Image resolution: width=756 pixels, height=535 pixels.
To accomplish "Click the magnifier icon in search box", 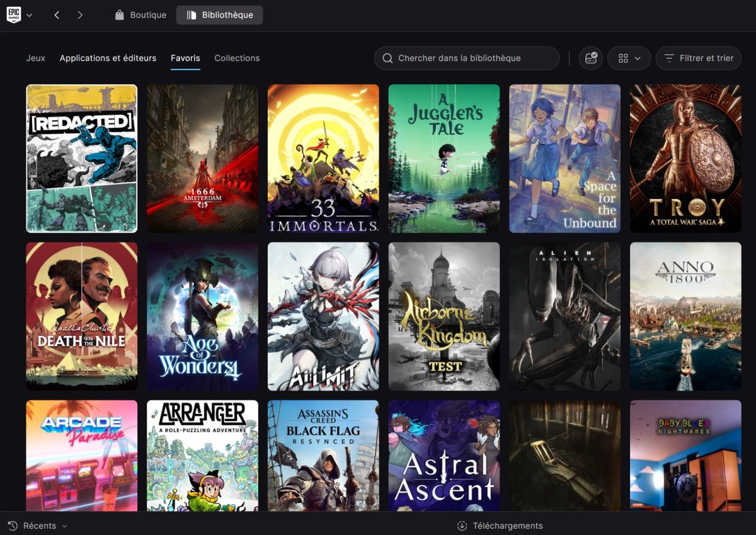I will click(388, 58).
